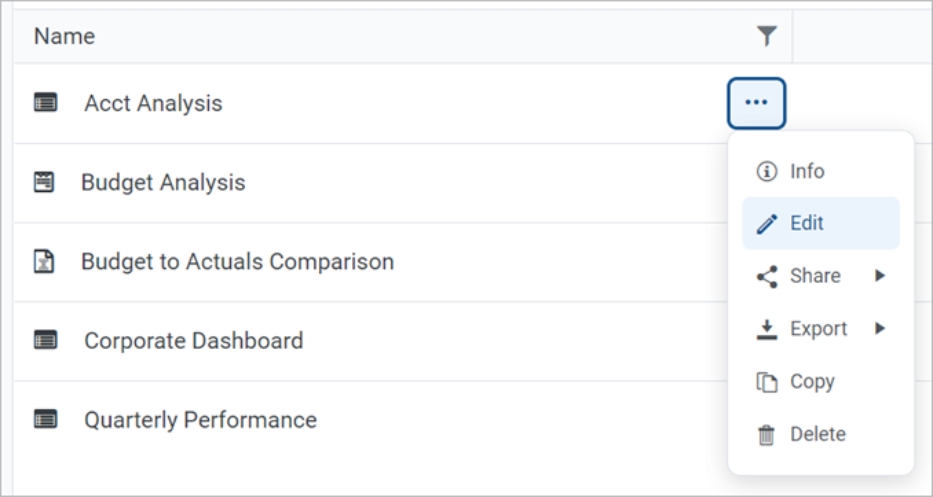Click the Acct Analysis report icon
Screen dimensions: 933x497
45,103
